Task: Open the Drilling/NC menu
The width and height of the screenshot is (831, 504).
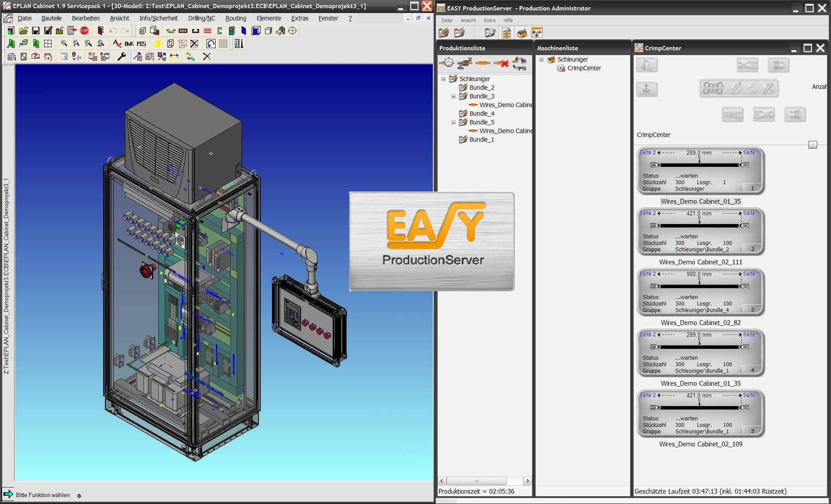Action: click(x=201, y=18)
